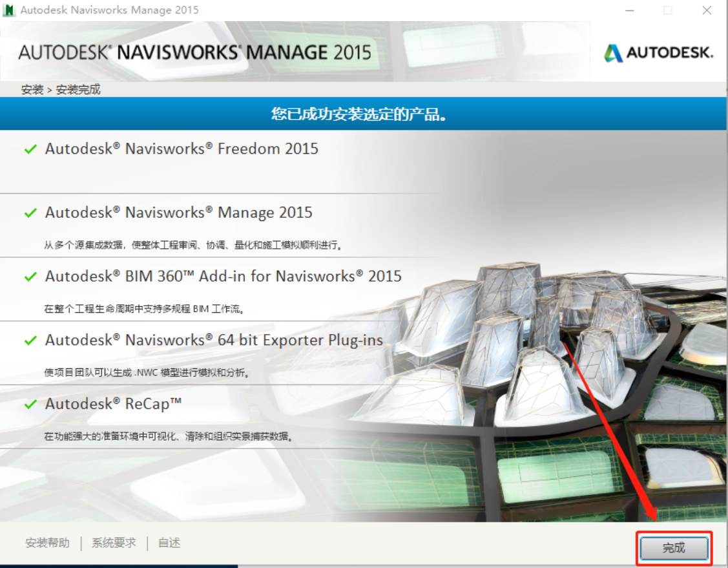Close the Navisworks installer window
The image size is (728, 568).
point(707,10)
